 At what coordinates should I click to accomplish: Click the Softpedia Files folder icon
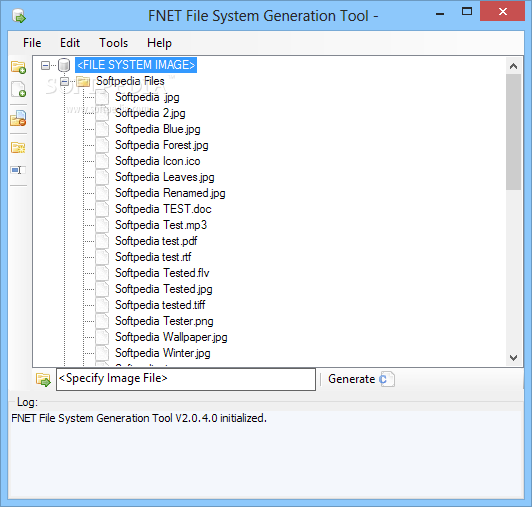[83, 81]
